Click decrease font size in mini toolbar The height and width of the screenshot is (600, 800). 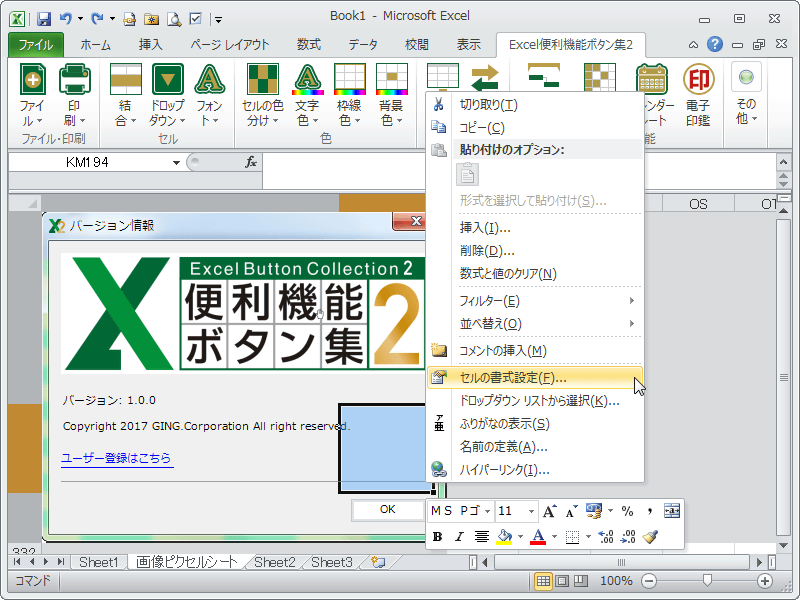tap(571, 511)
